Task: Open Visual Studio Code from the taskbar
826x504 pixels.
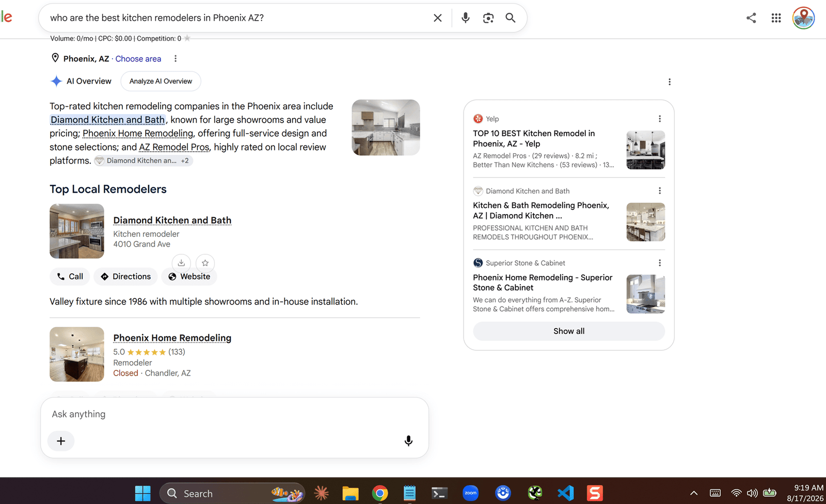Action: click(x=566, y=494)
